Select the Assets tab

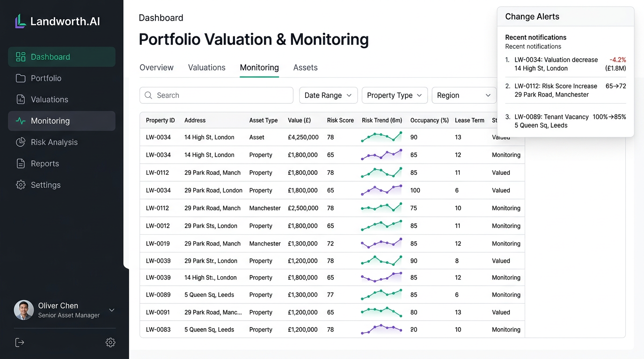pyautogui.click(x=305, y=67)
